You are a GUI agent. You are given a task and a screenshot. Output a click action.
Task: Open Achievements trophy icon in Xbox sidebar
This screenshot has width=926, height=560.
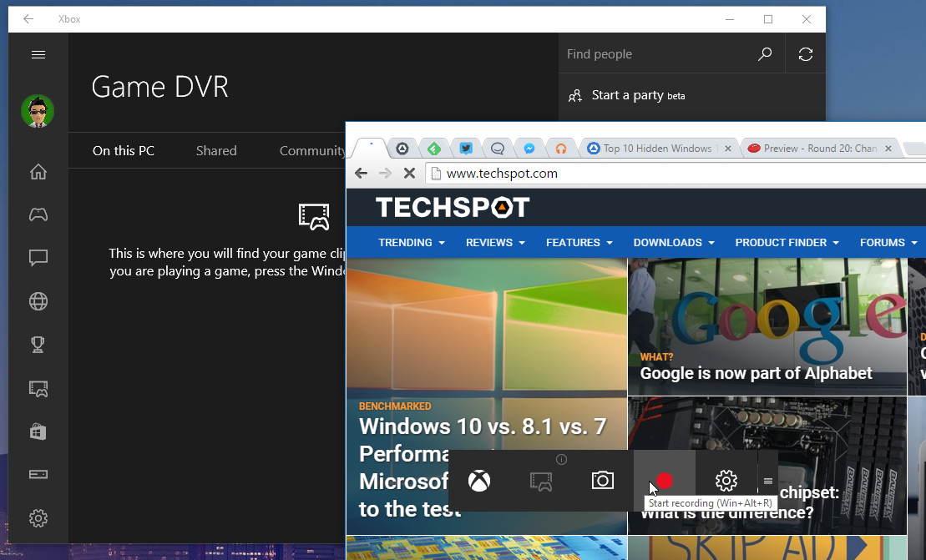38,345
